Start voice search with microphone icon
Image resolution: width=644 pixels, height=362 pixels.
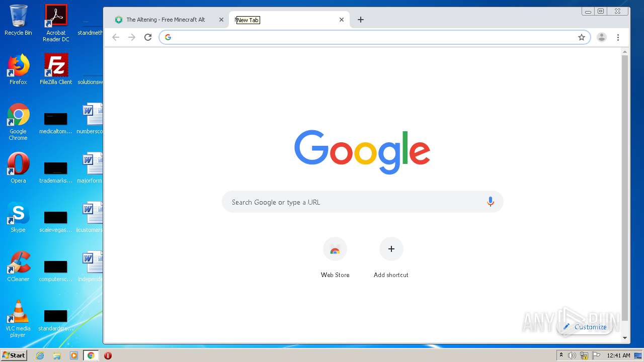491,202
